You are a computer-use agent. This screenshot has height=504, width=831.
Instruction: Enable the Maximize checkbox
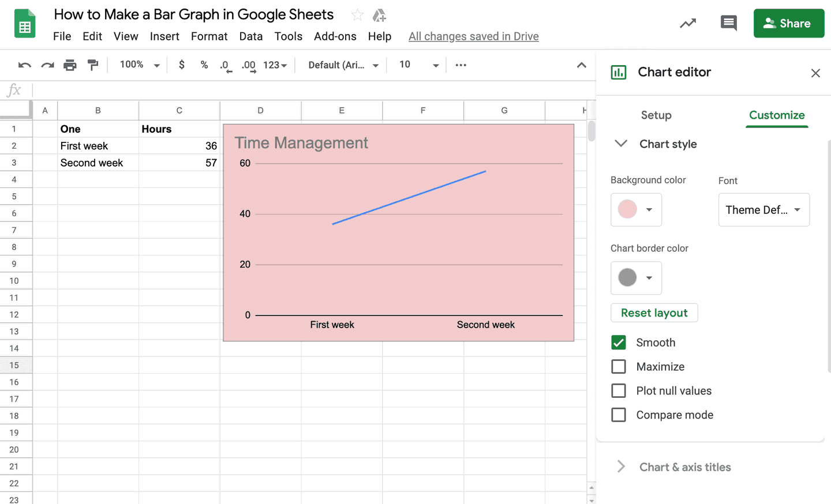click(x=618, y=366)
